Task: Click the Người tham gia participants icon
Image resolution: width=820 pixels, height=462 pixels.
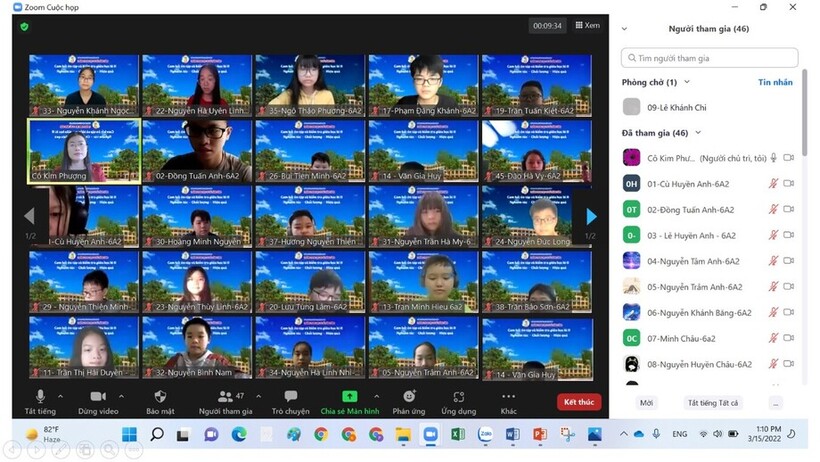Action: coord(220,396)
